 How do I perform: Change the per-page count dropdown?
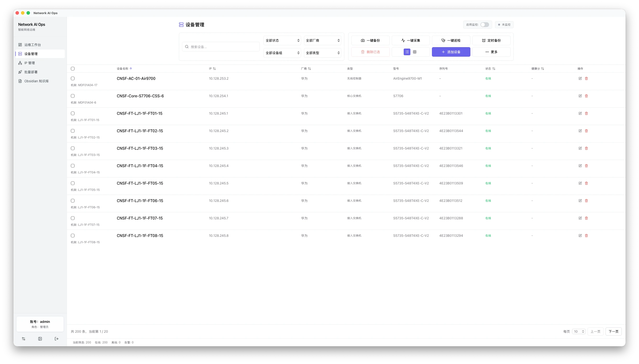[x=579, y=331]
